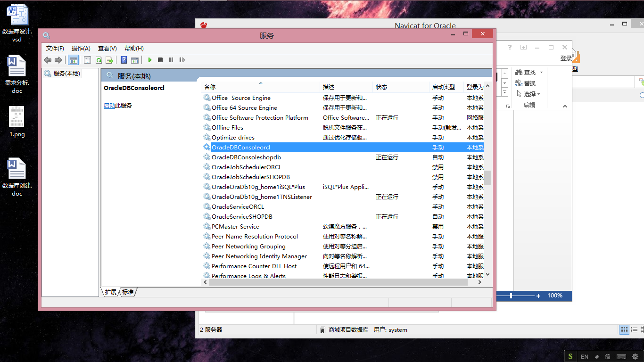The height and width of the screenshot is (362, 644).
Task: Collapse the Word ribbon with the chevron
Action: click(x=565, y=106)
